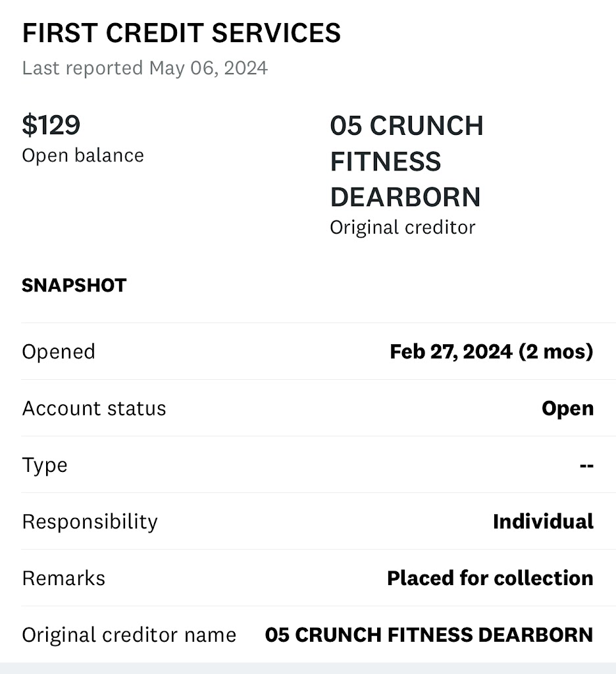The width and height of the screenshot is (616, 674).
Task: Click the creditor value in the Original creditor name row
Action: tap(428, 635)
